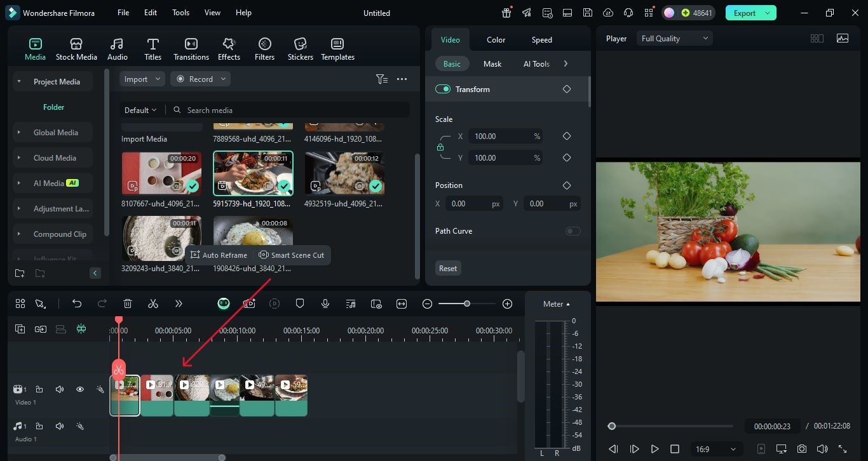
Task: Zoom out timeline with minus icon
Action: [427, 304]
